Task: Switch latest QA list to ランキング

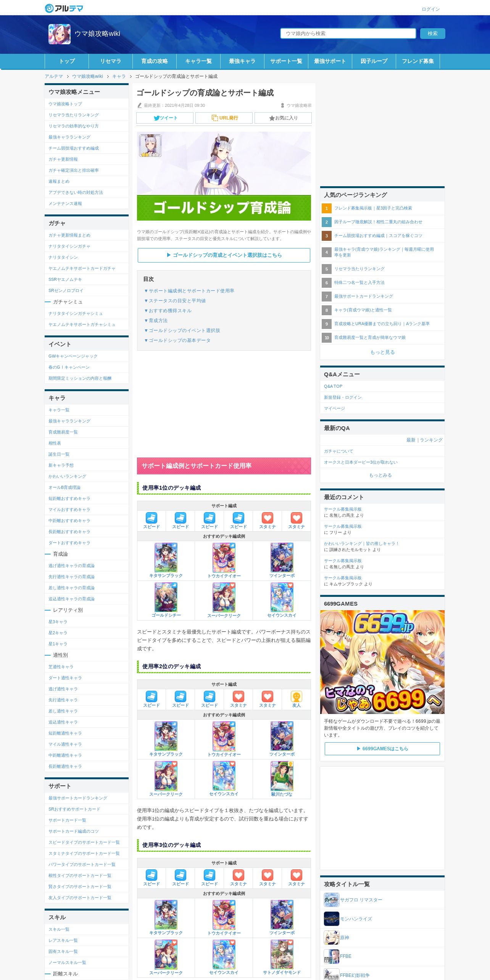Action: coord(431,440)
